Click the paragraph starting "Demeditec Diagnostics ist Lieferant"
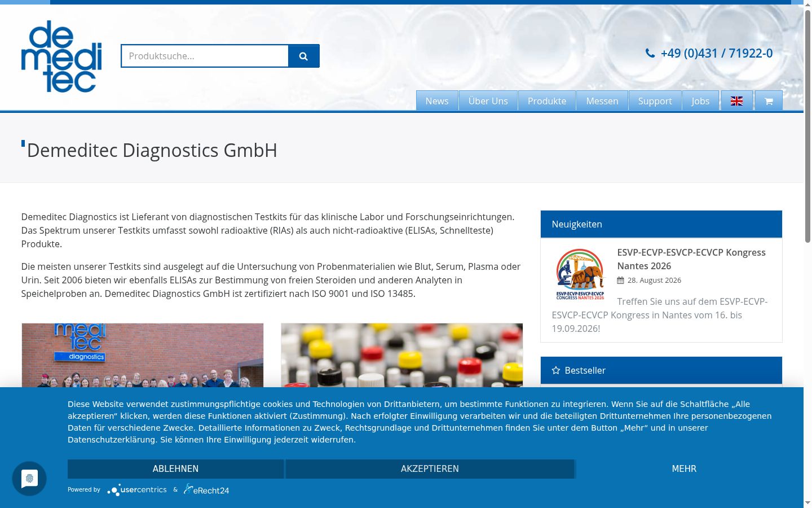Viewport: 812px width, 508px height. point(268,230)
